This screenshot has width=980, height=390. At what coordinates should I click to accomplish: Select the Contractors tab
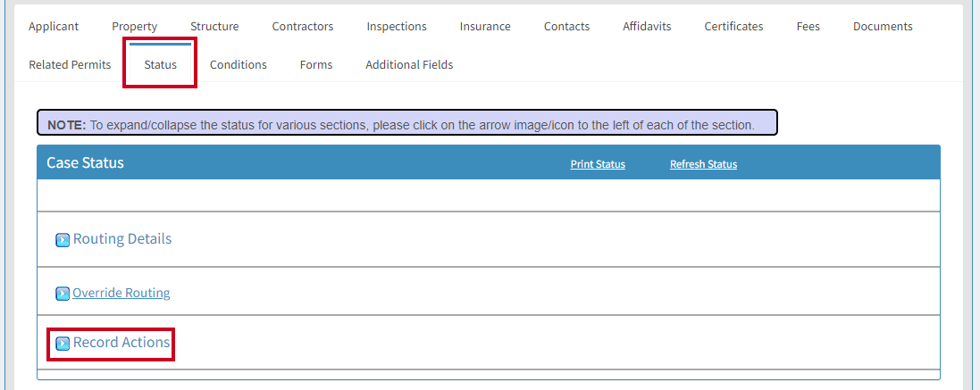[x=303, y=26]
